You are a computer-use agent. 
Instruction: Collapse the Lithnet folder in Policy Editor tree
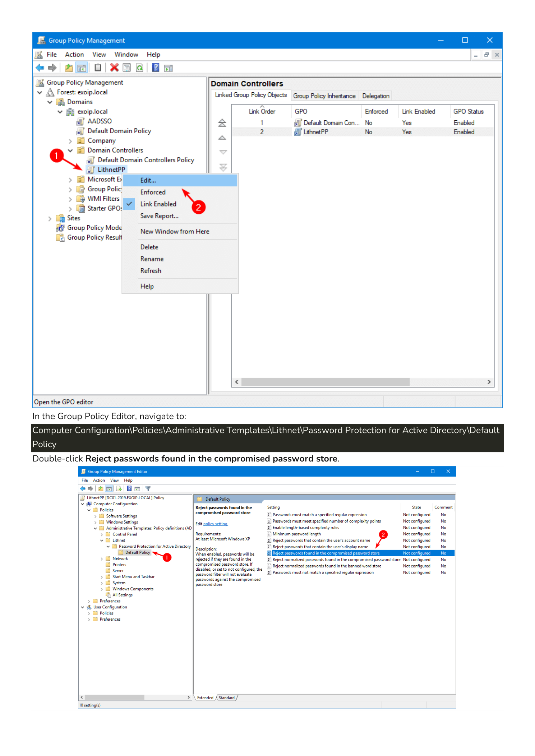pyautogui.click(x=102, y=540)
